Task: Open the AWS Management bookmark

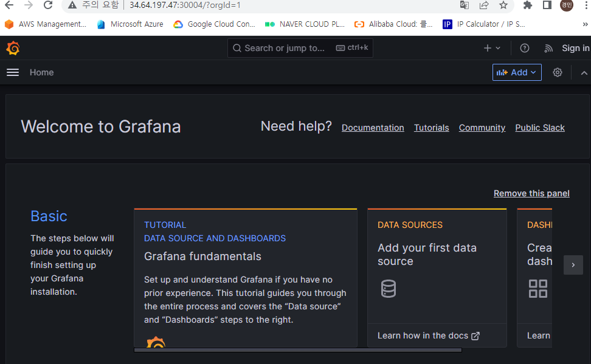Action: click(45, 24)
